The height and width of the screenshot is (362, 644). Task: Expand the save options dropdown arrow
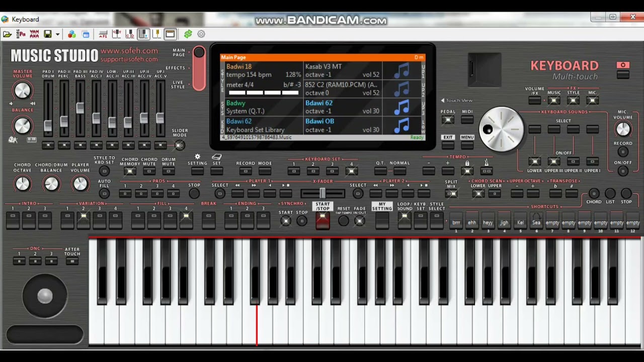point(57,34)
